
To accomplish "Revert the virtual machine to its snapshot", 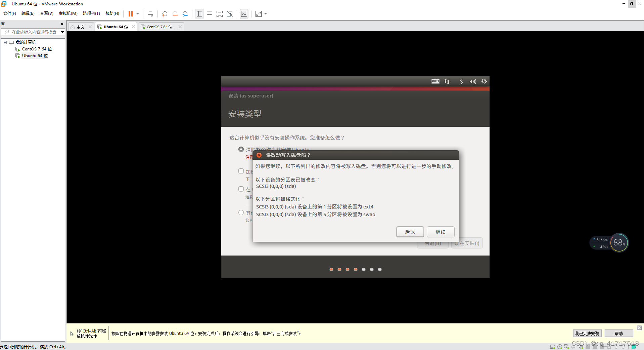I will (175, 14).
